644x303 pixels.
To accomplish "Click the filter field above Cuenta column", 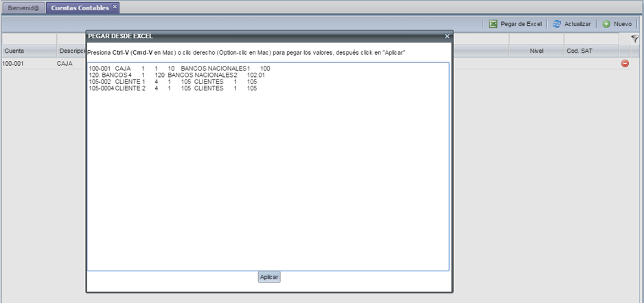I will [28, 39].
